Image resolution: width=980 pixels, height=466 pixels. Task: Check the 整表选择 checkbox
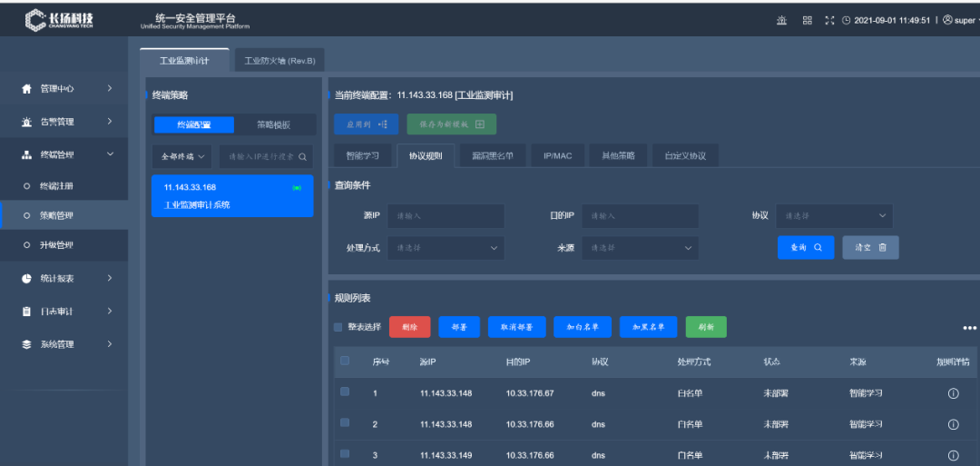338,327
